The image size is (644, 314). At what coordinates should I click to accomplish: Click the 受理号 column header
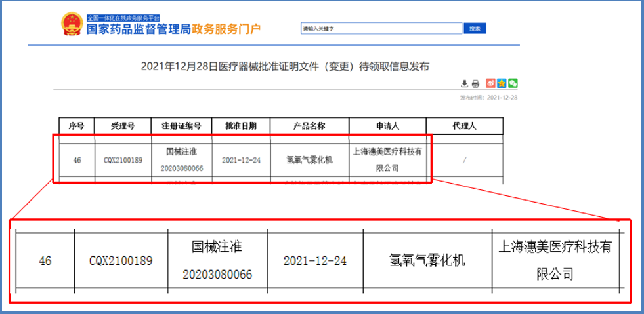click(123, 126)
